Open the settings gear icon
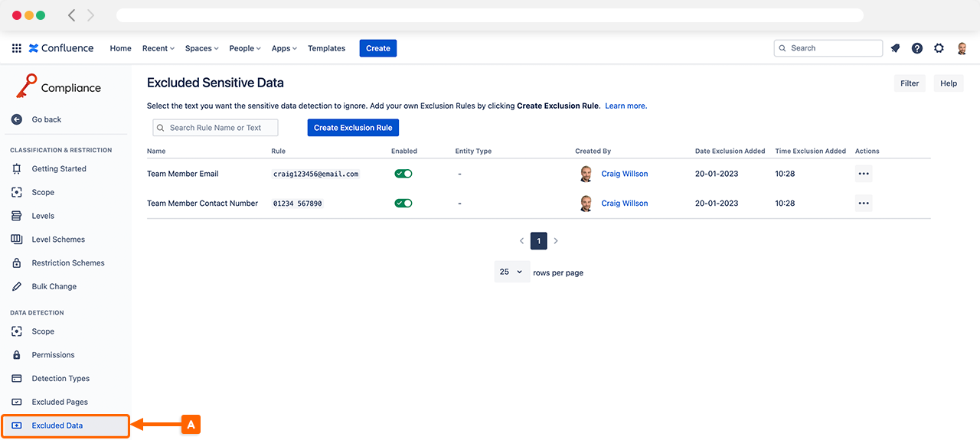Screen dimensions: 980x440 (939, 48)
